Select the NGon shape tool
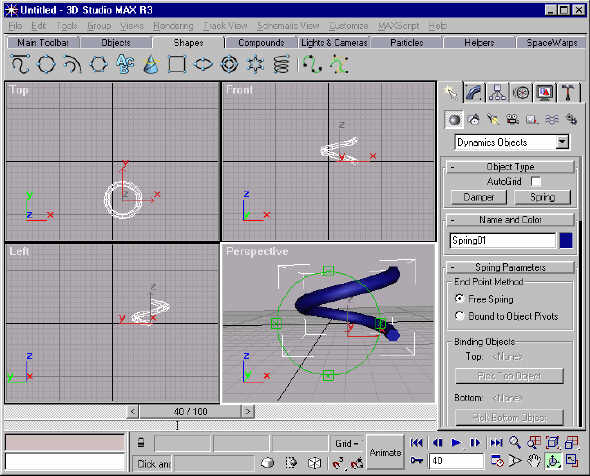 pyautogui.click(x=99, y=64)
